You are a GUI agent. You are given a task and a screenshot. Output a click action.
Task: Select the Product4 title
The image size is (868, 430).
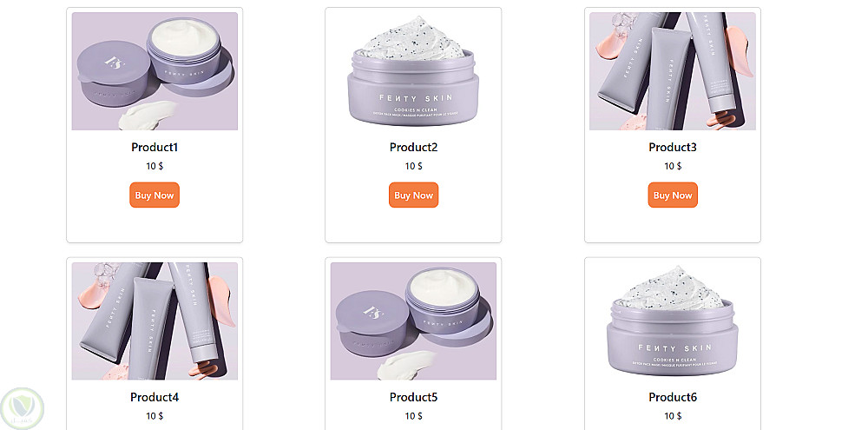pyautogui.click(x=155, y=397)
